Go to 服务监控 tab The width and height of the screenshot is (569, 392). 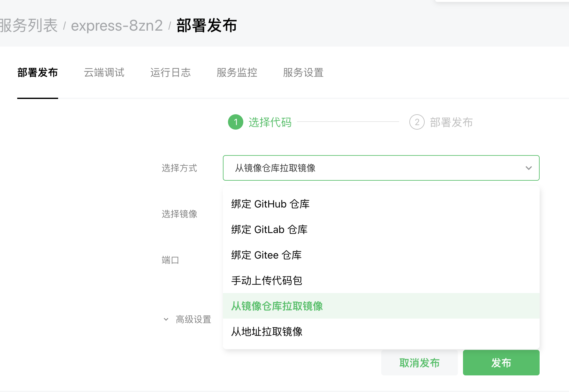(237, 72)
